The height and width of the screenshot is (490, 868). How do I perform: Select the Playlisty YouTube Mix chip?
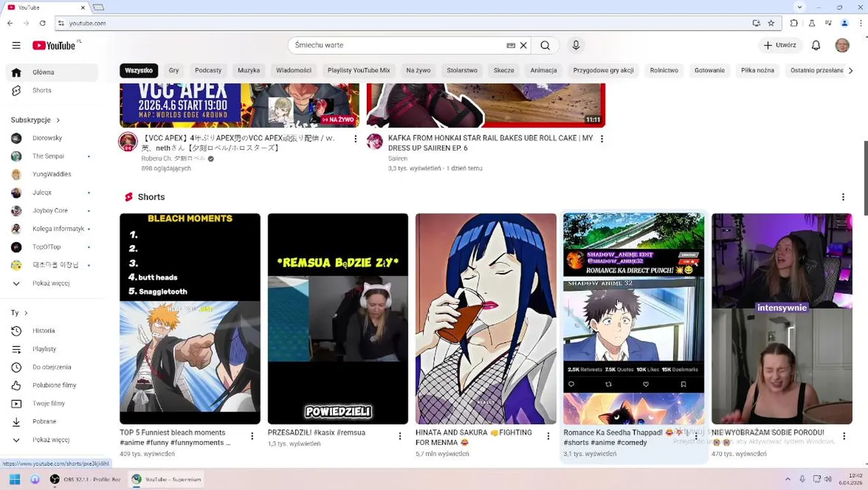tap(359, 70)
